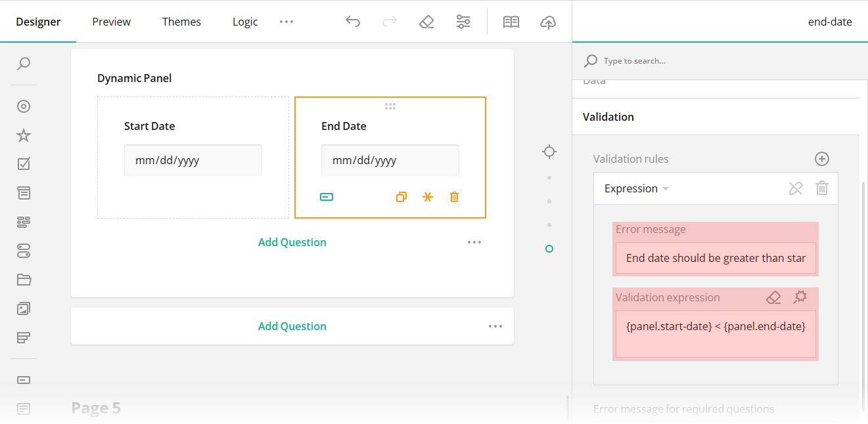Search the toolbox with the magnifier icon

(24, 64)
